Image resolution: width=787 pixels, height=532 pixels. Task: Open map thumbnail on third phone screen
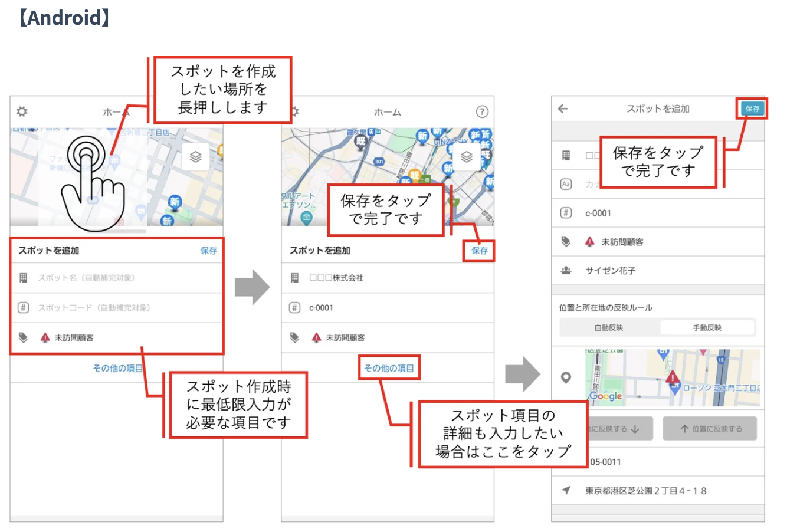[x=673, y=378]
